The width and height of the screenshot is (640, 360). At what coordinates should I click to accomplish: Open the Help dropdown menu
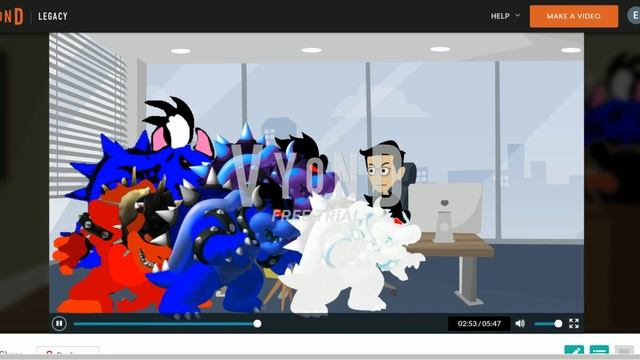click(x=505, y=16)
